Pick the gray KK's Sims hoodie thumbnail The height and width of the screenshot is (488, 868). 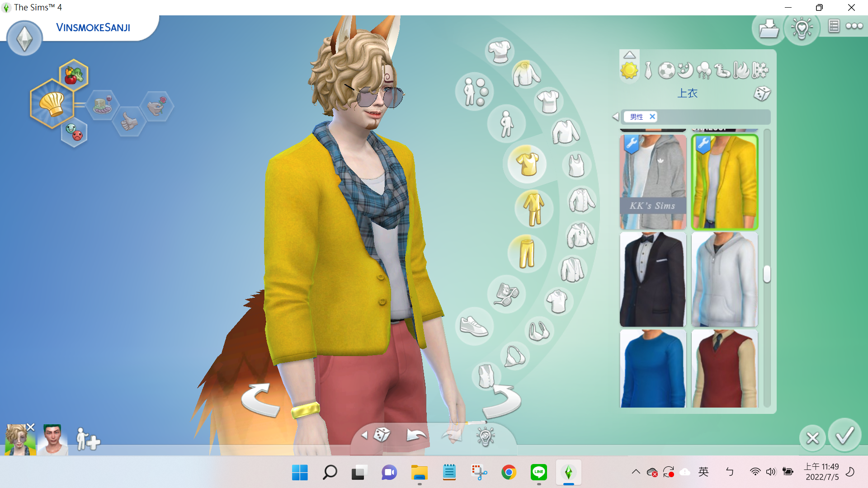click(x=653, y=182)
